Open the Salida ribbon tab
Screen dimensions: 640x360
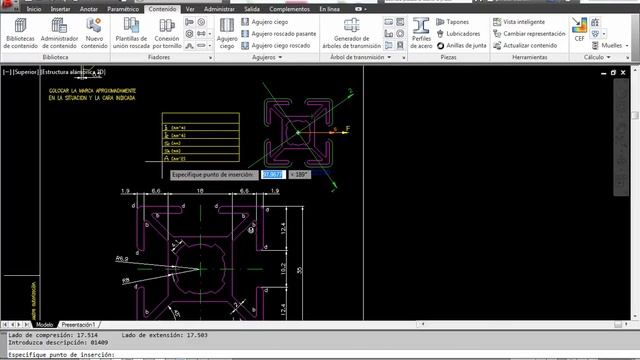tap(252, 9)
